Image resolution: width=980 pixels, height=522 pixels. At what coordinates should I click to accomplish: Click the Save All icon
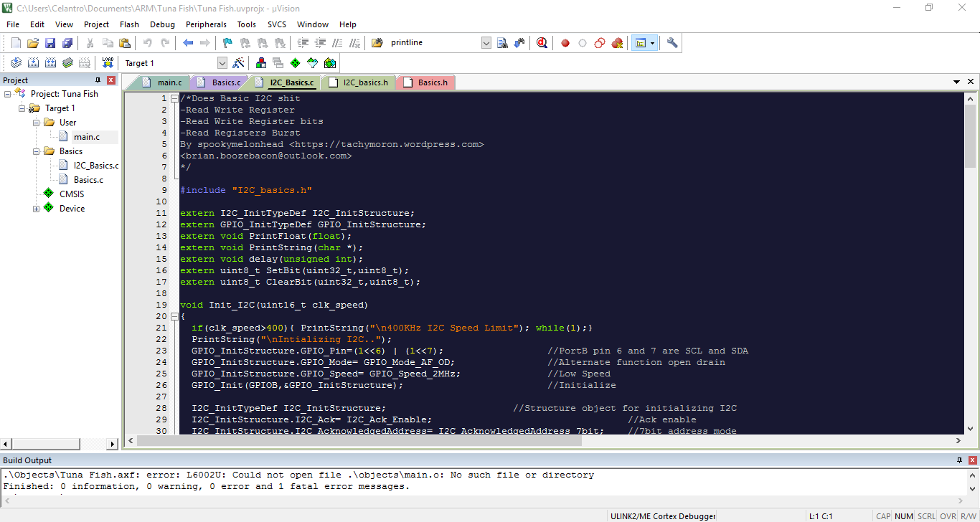[x=67, y=43]
